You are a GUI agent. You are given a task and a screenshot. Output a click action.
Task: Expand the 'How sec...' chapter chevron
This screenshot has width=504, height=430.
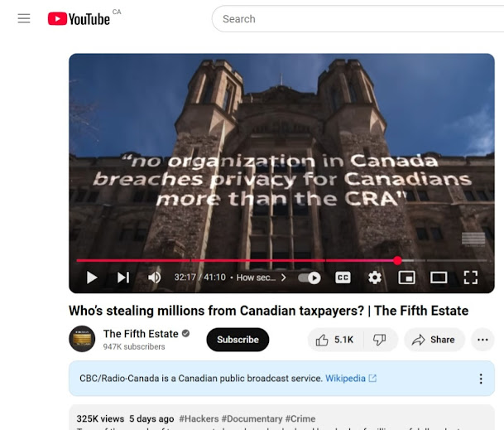[x=284, y=278]
